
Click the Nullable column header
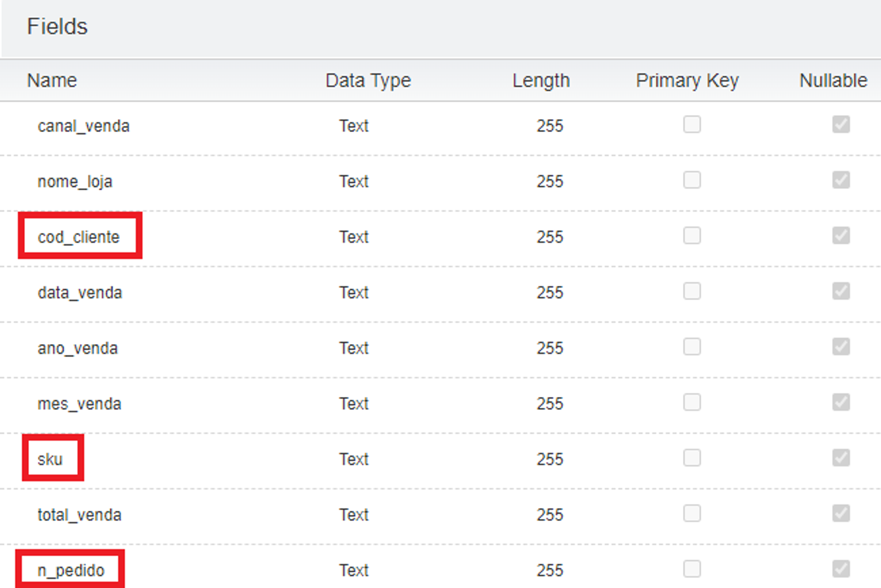tap(833, 81)
